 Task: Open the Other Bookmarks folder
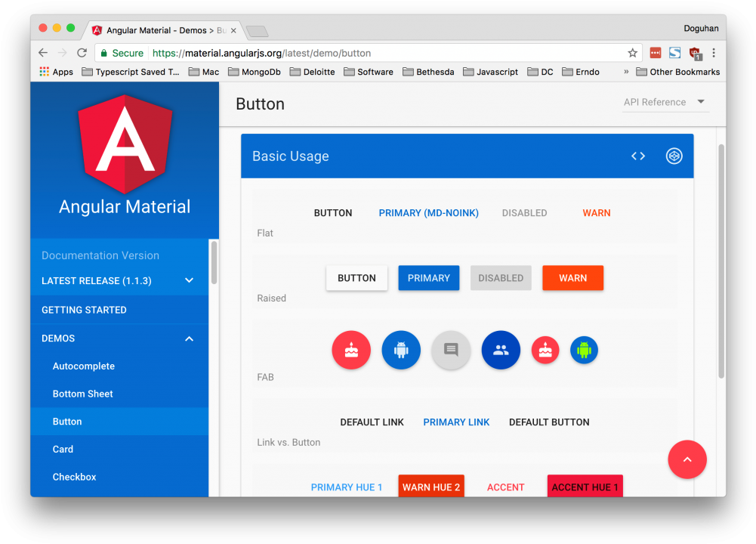[x=678, y=72]
